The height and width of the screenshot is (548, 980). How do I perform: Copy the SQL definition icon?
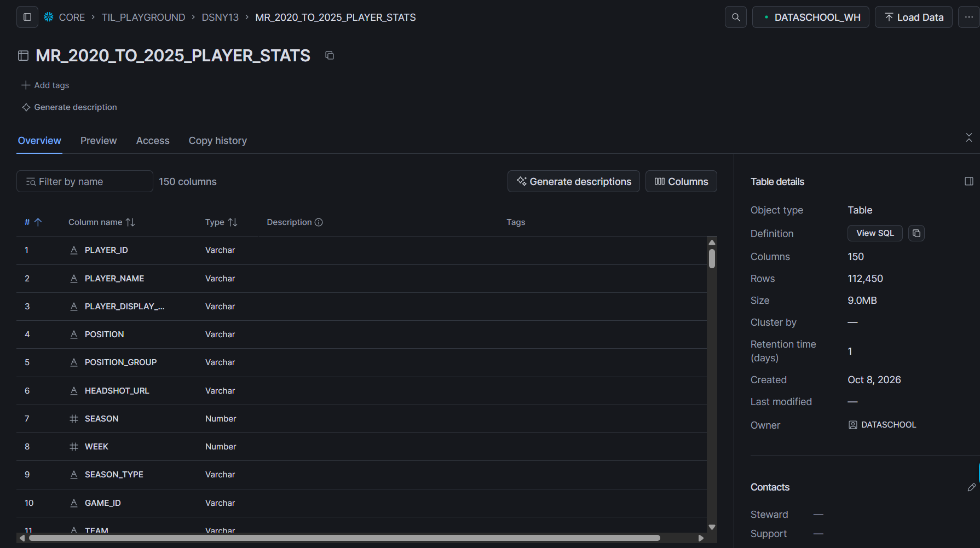(916, 233)
